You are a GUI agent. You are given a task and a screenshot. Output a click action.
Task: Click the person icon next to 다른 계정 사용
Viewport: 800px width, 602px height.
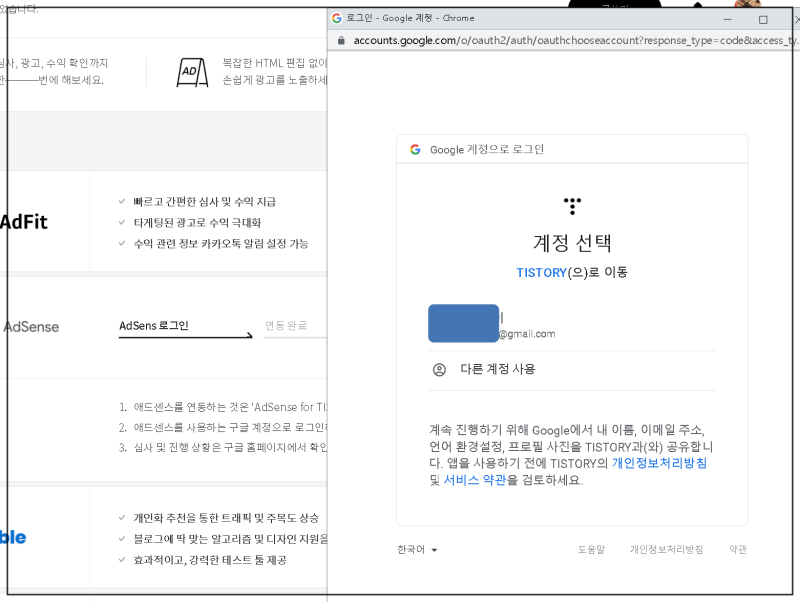coord(439,369)
